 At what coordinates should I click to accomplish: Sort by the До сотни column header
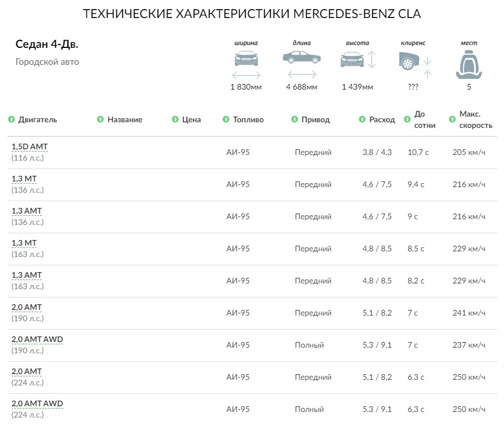(x=425, y=119)
